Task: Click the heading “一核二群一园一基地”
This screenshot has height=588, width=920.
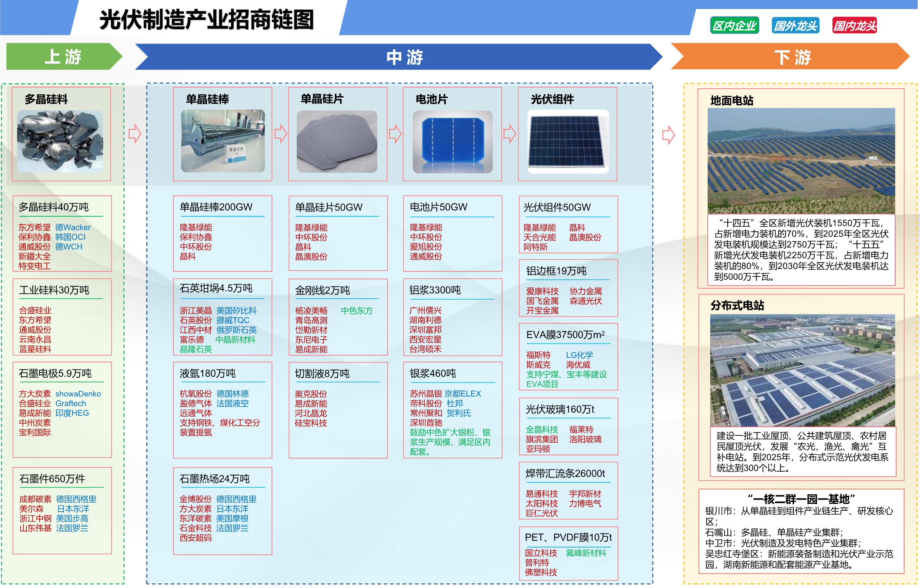Action: 801,499
